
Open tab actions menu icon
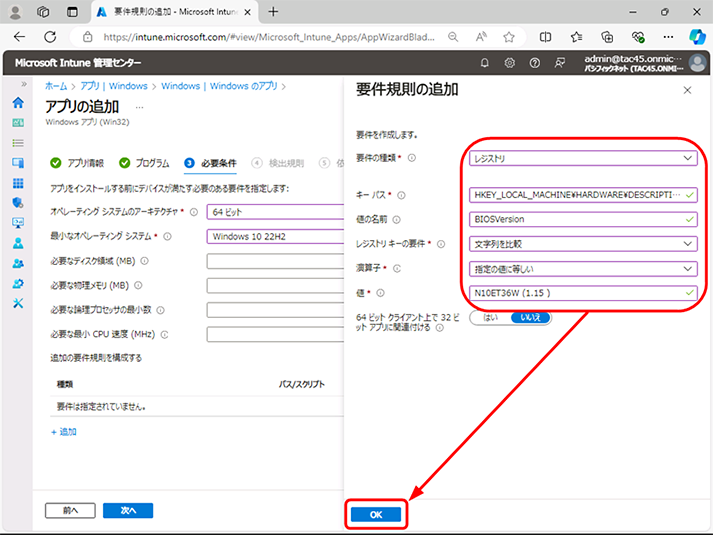pos(72,12)
